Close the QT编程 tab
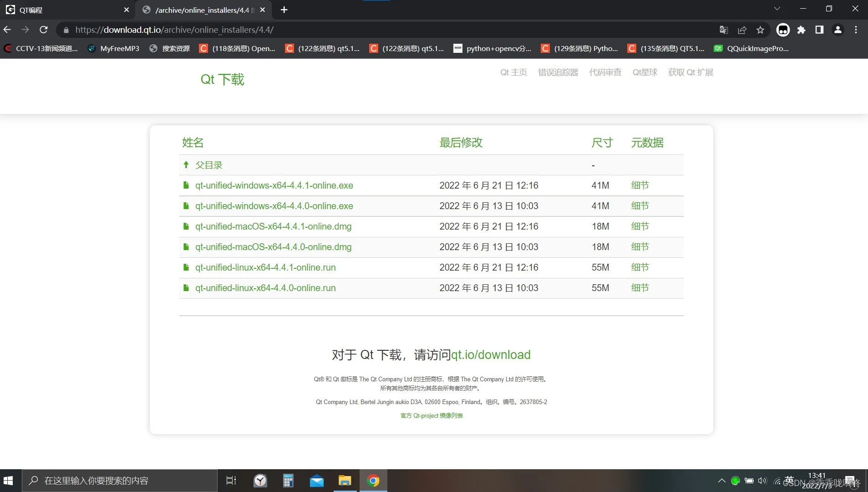Image resolution: width=868 pixels, height=492 pixels. (x=127, y=10)
